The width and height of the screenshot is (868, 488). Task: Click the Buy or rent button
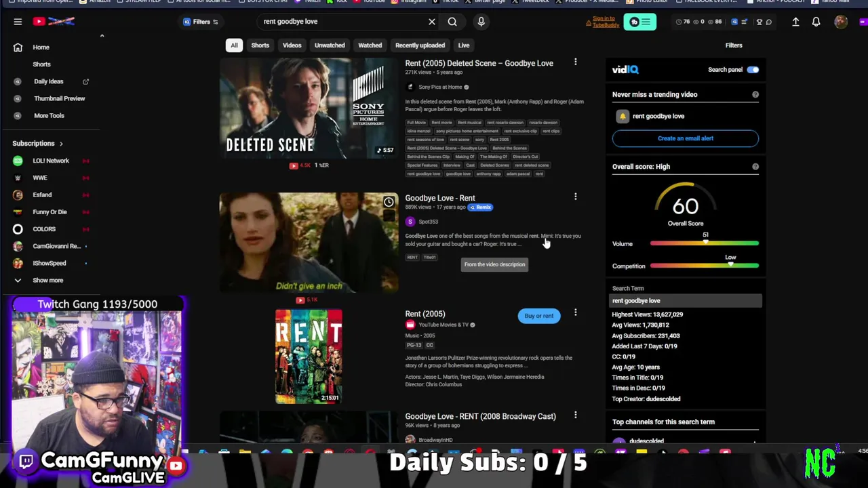pos(539,316)
